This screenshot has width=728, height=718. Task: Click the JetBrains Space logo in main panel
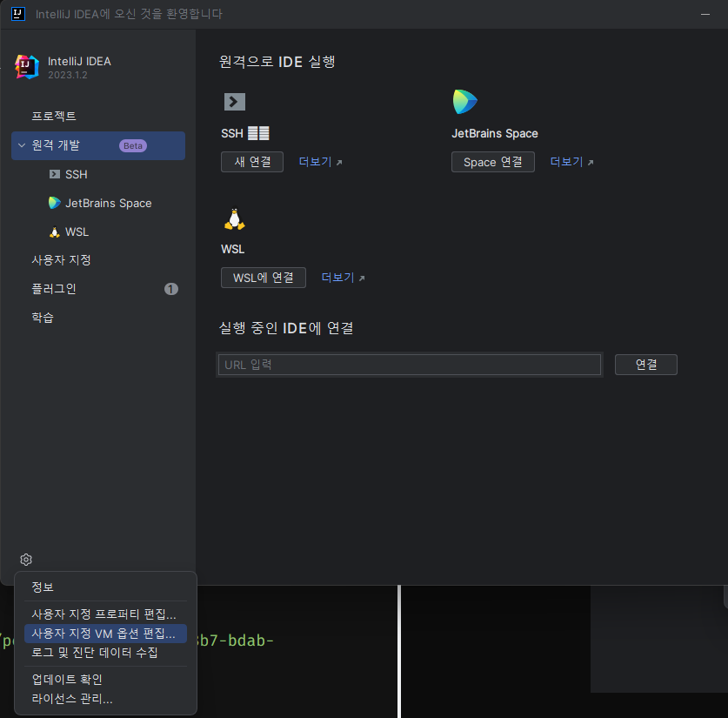464,102
